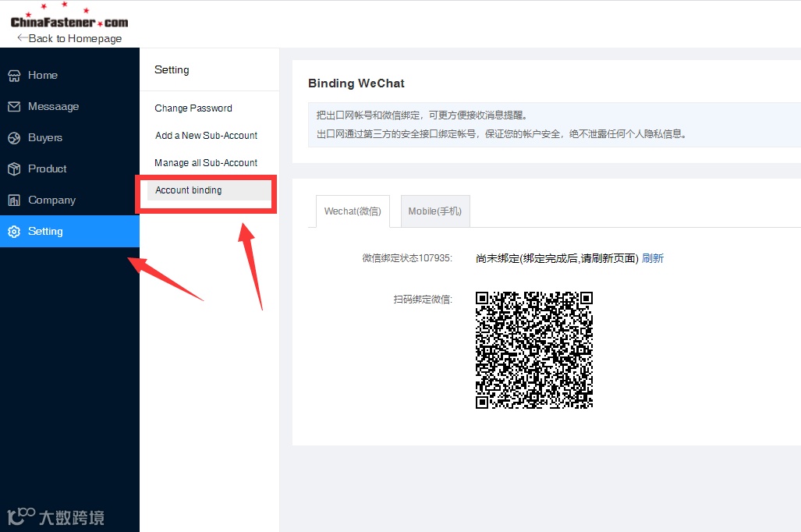Click the 扫码绑定微信 label
Viewport: 801px width, 532px height.
click(x=423, y=300)
